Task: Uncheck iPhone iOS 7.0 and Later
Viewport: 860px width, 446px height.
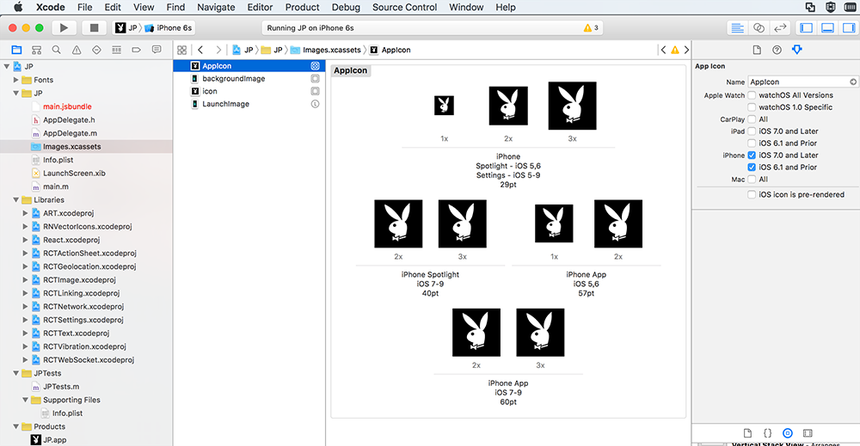Action: click(x=753, y=155)
